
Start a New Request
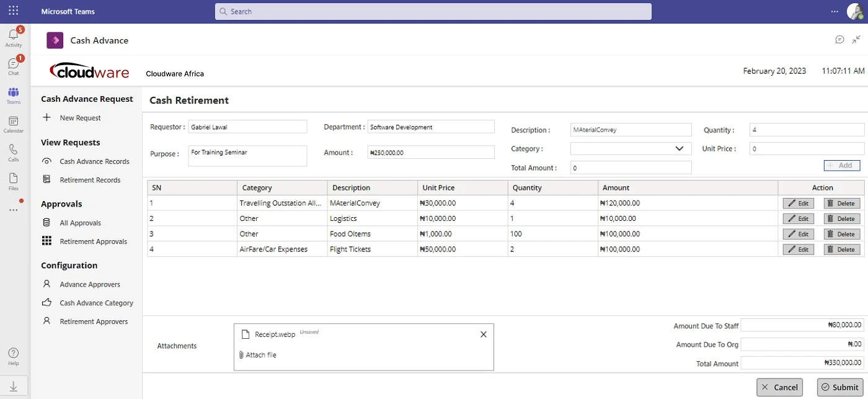(80, 118)
